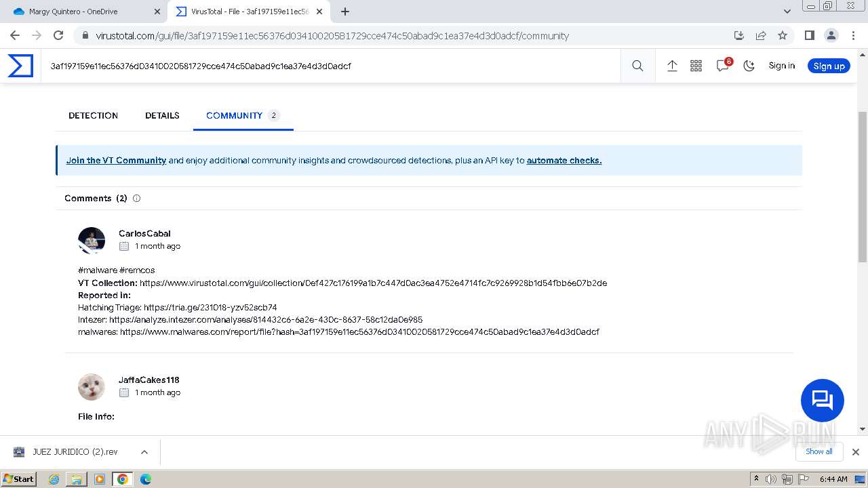Screen dimensions: 868x488
Task: Expand the tab search chevron
Action: coord(787,12)
